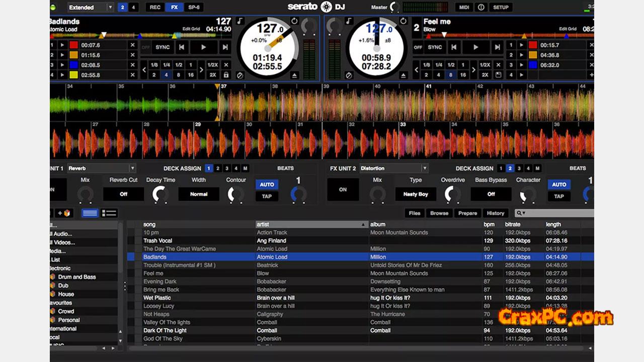
Task: Click the save loop icon on deck 2
Action: point(498,75)
